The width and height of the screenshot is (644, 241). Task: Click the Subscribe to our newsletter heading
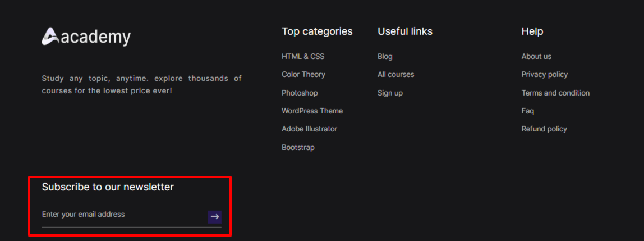pos(108,187)
